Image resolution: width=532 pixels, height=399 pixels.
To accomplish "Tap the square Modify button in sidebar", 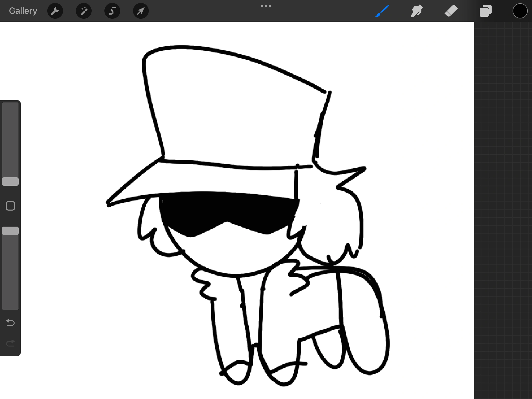I will [10, 206].
